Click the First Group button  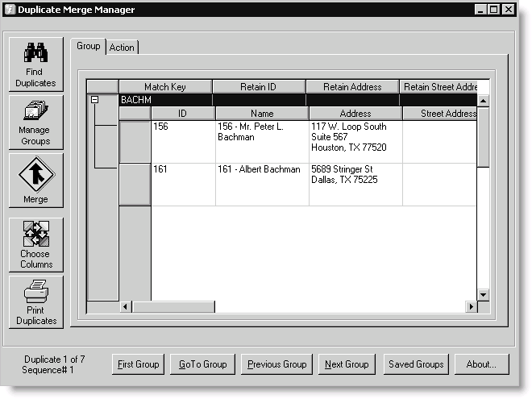(x=138, y=364)
